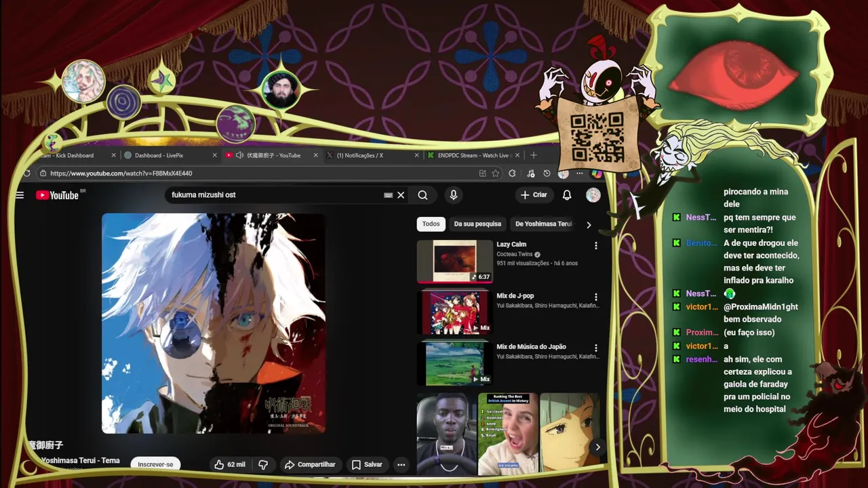Screen dimensions: 868x488
Task: Select the Da sua pesquisa chip
Action: click(477, 224)
